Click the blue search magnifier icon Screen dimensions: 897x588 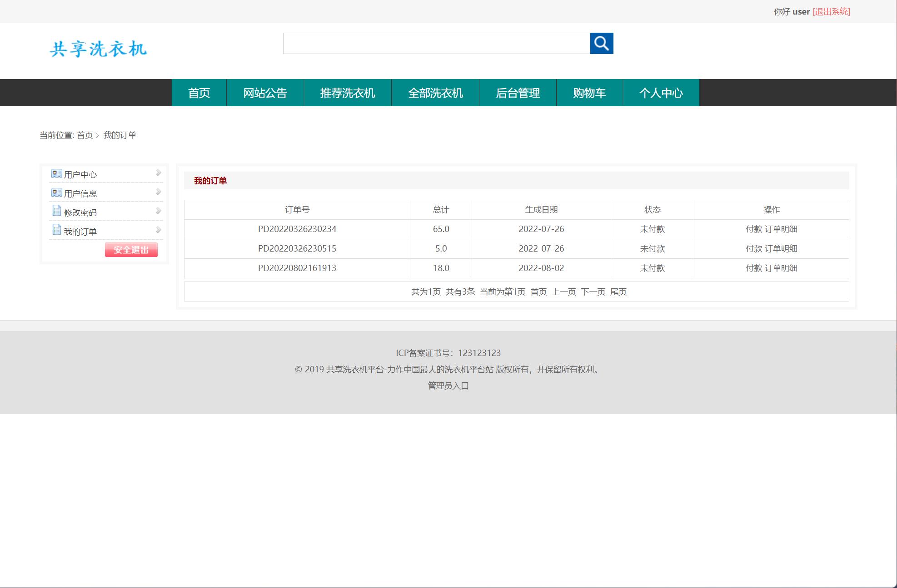602,44
